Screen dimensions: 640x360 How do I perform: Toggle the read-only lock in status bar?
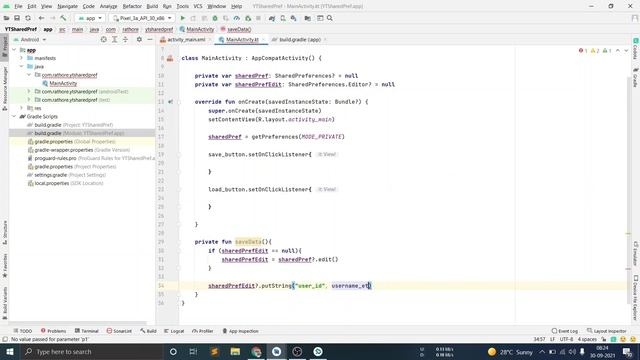(604, 339)
